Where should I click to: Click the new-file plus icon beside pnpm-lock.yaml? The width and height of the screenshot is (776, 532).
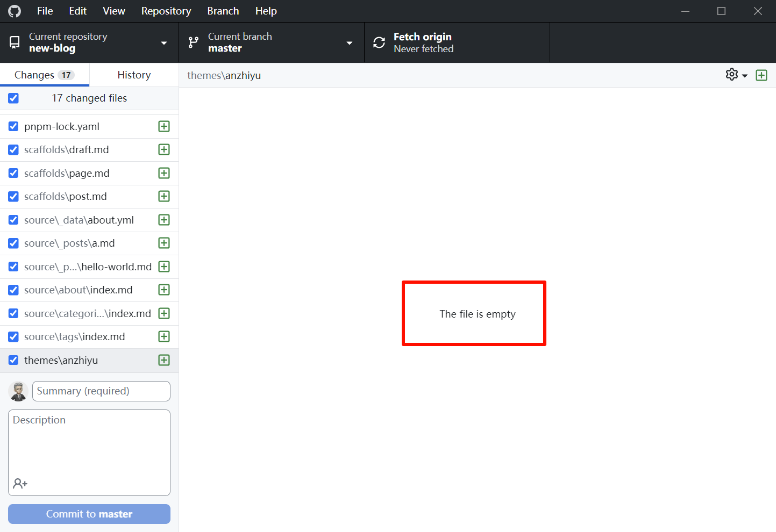click(163, 126)
